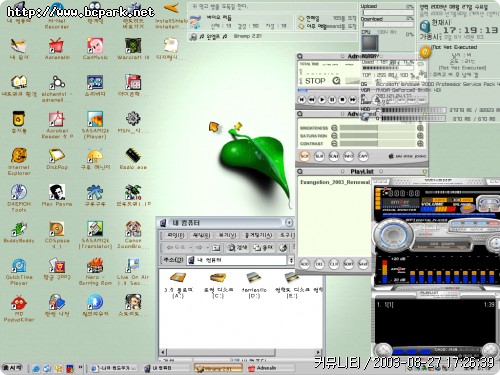Click the address field in My Computer

pos(237,260)
